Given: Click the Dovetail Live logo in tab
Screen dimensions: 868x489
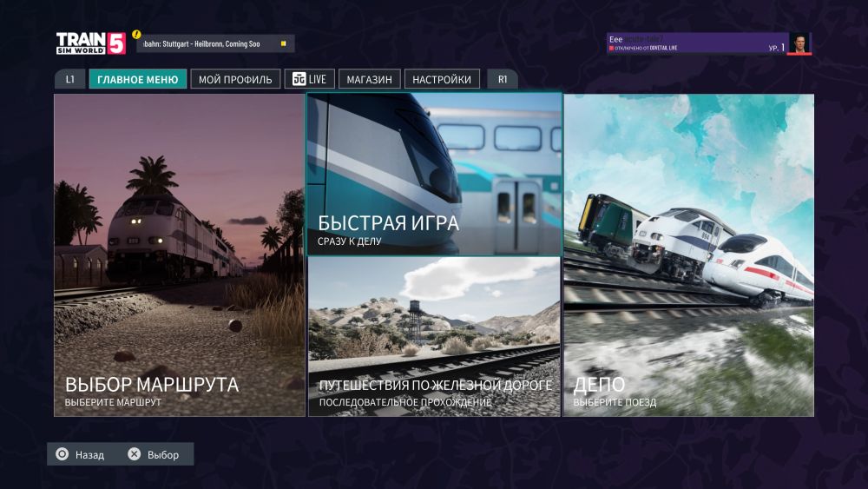Looking at the screenshot, I should pos(299,79).
